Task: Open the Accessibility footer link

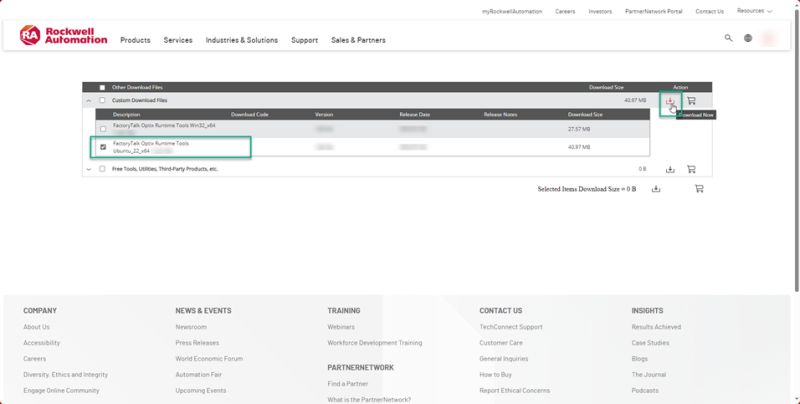Action: (x=41, y=343)
